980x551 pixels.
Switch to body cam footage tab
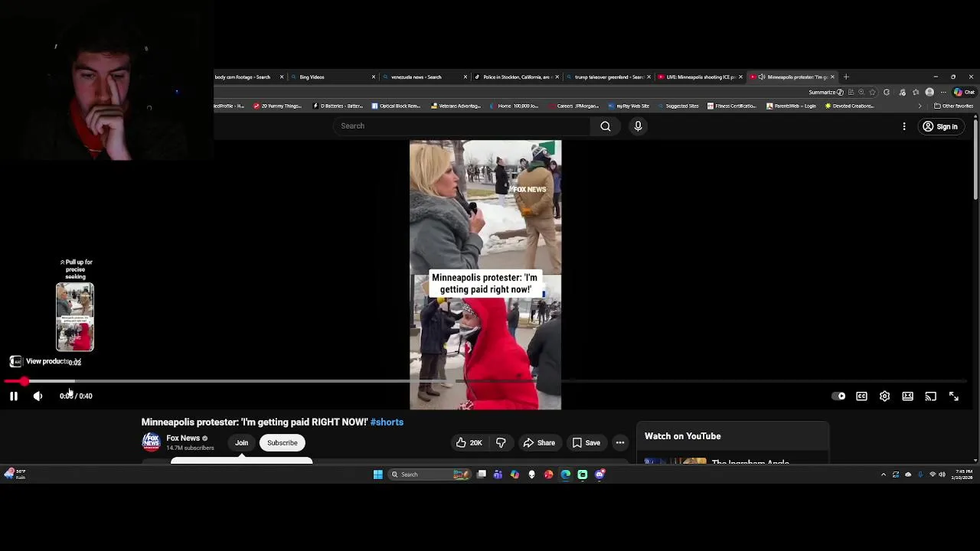pyautogui.click(x=243, y=77)
